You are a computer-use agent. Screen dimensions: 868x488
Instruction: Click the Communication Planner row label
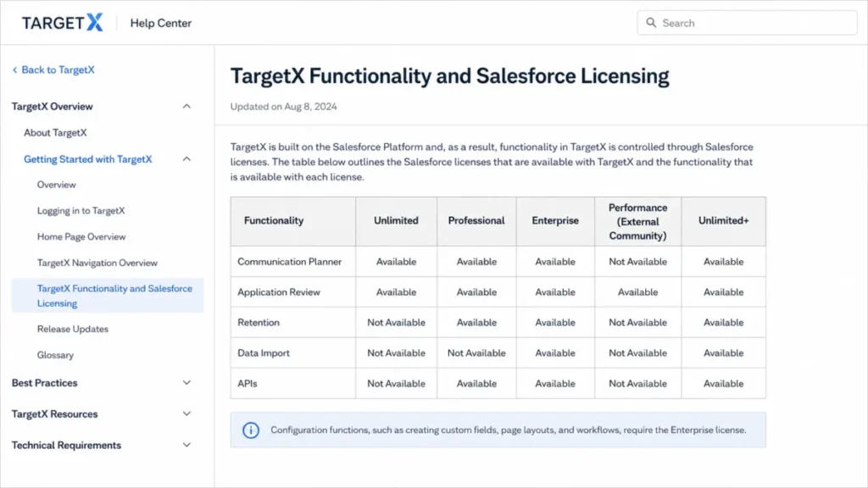click(290, 262)
